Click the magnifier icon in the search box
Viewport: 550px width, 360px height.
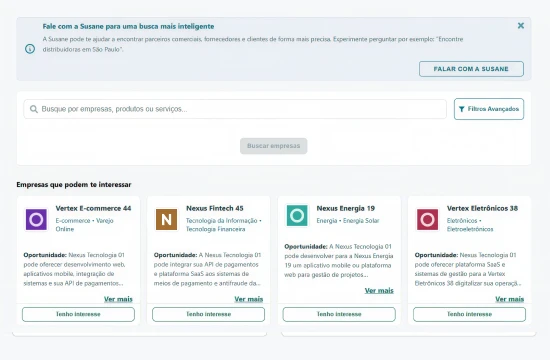point(34,109)
